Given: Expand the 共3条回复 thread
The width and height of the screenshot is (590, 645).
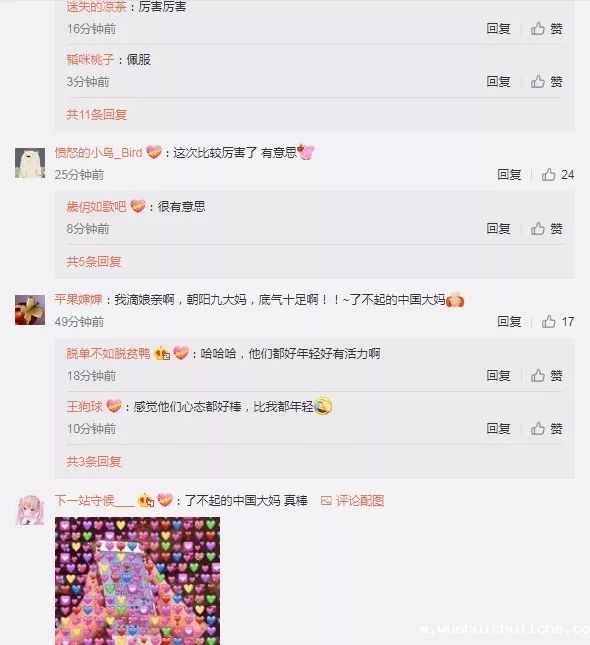Looking at the screenshot, I should (x=94, y=462).
